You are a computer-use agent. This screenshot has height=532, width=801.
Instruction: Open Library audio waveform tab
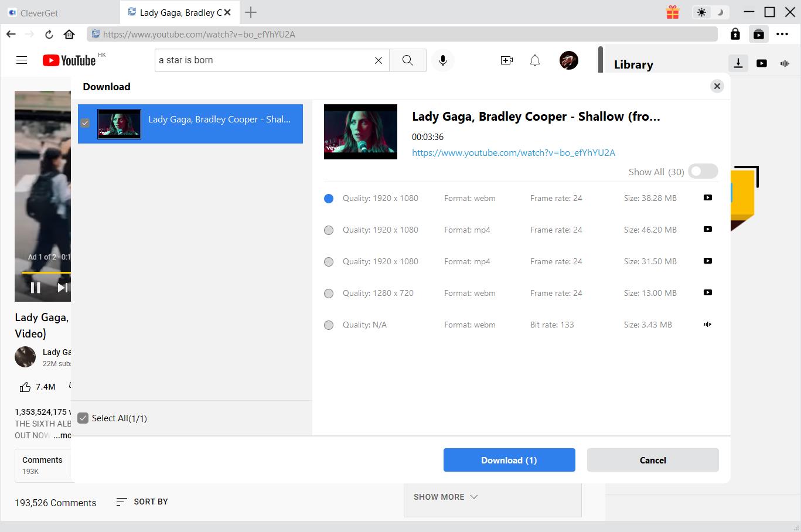pyautogui.click(x=785, y=63)
